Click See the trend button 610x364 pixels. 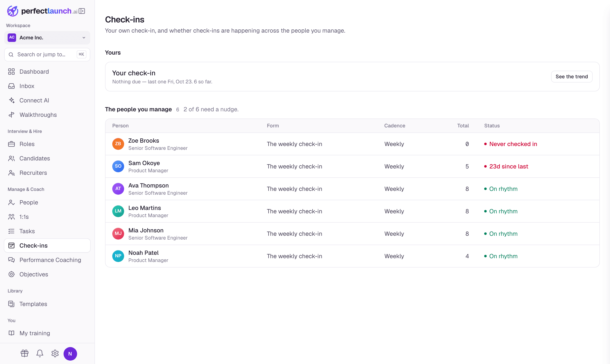[571, 77]
